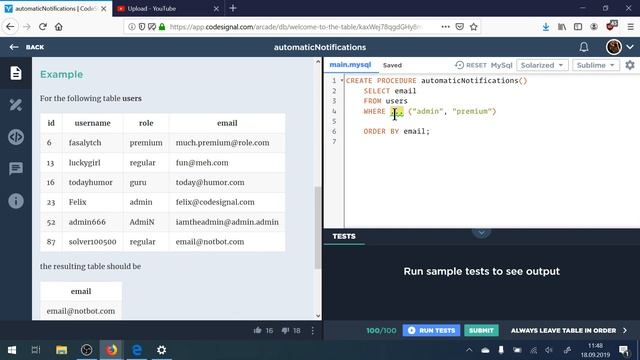
Task: Click the description panel scrollbar thumb
Action: [x=318, y=227]
